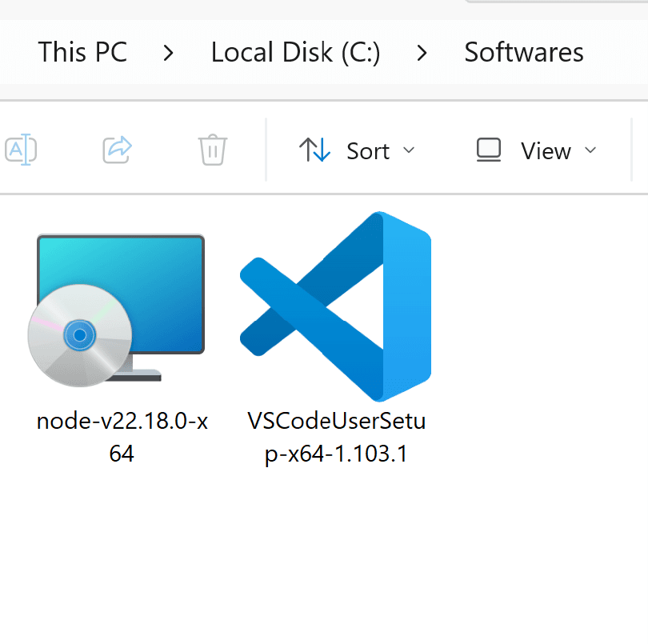The width and height of the screenshot is (648, 644).
Task: Go to Local Disk (C:) breadcrumb
Action: pos(295,53)
